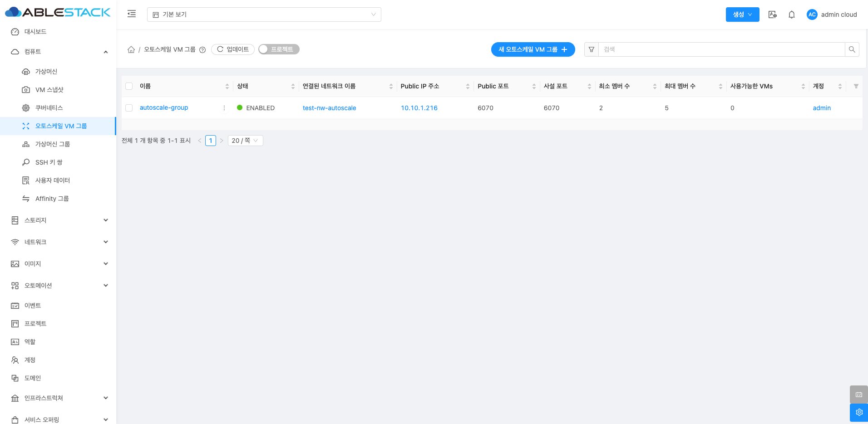Click the help icon beside the page title
The height and width of the screenshot is (424, 868).
[x=202, y=50]
